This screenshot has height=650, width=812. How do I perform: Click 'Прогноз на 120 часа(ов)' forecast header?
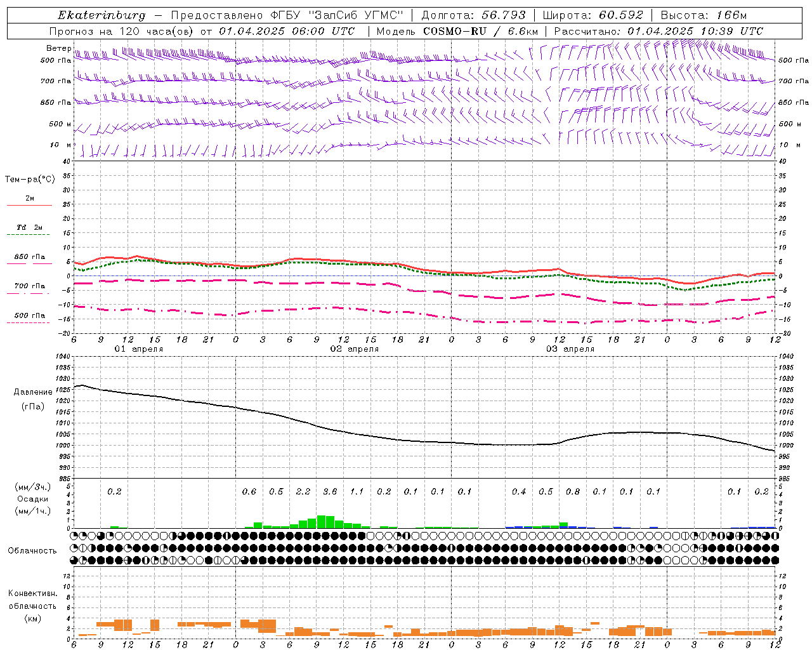[x=122, y=31]
